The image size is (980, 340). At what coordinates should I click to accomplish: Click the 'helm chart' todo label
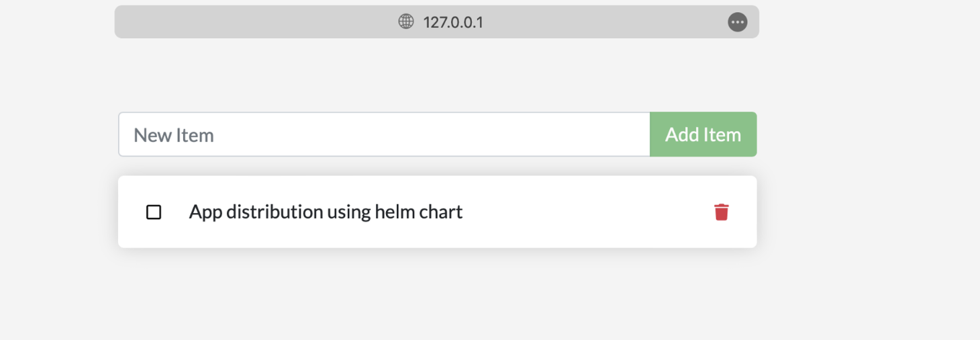326,212
